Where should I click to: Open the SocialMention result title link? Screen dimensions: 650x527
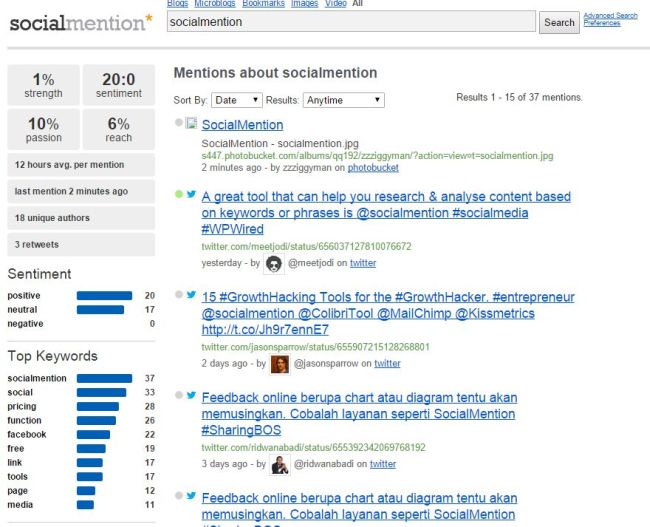[243, 125]
